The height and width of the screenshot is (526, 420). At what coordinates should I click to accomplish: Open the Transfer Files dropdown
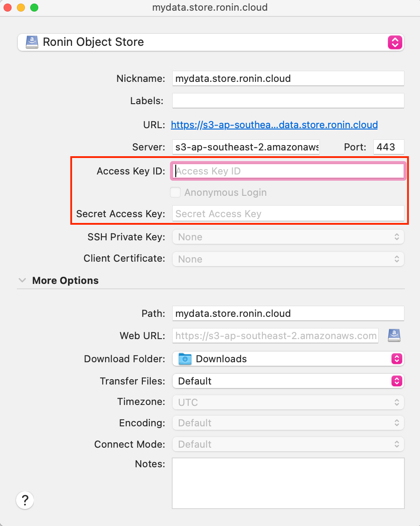[288, 381]
